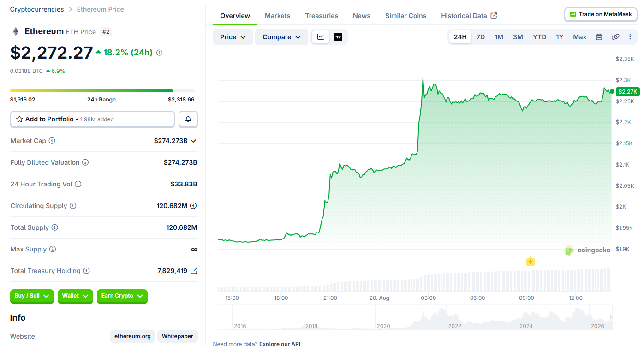Click the Explore our API link
The image size is (644, 346).
(280, 344)
